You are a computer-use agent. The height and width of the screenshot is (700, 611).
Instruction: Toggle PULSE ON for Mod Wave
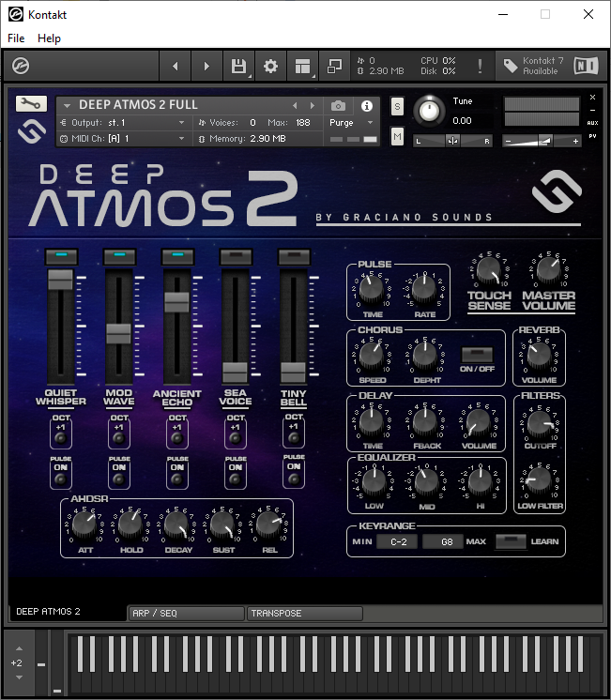(119, 479)
